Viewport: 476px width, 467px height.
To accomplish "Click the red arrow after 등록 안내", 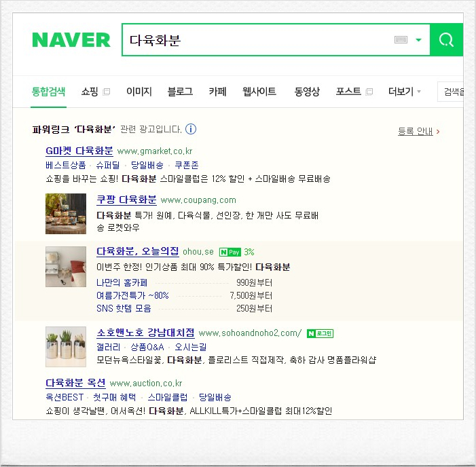I will (438, 132).
